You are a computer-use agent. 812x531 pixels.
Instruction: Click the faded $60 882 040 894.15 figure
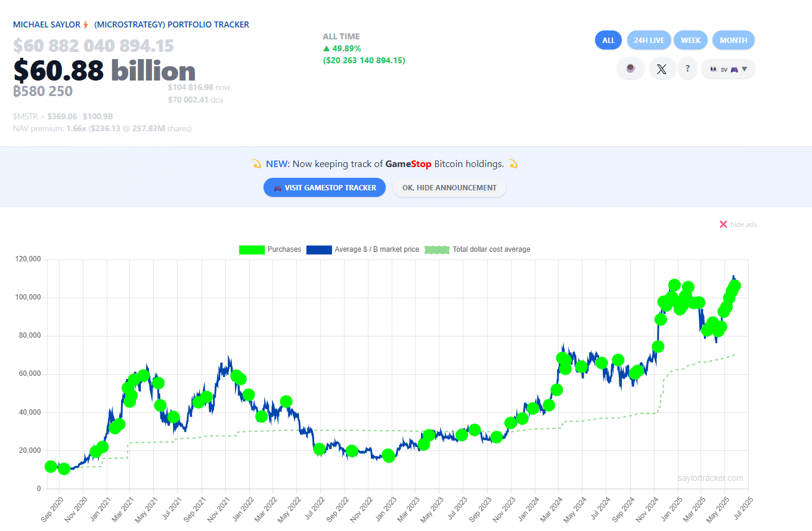click(x=94, y=46)
